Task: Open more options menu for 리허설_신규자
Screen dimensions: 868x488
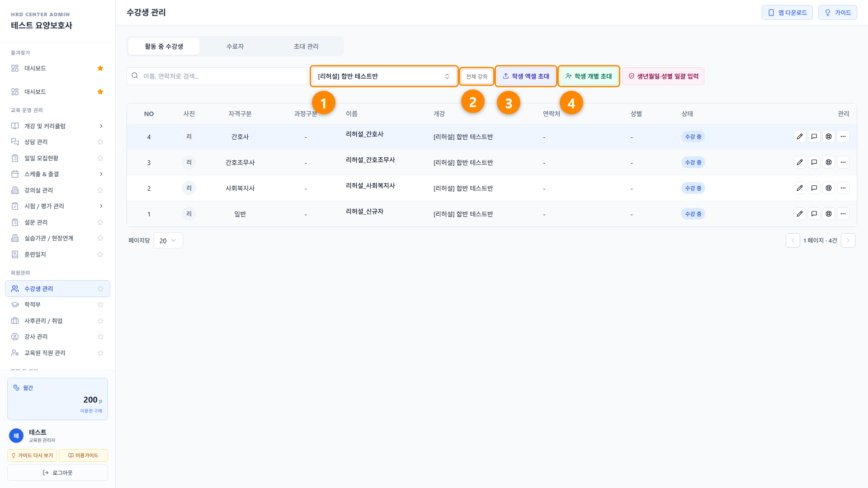Action: pos(843,214)
